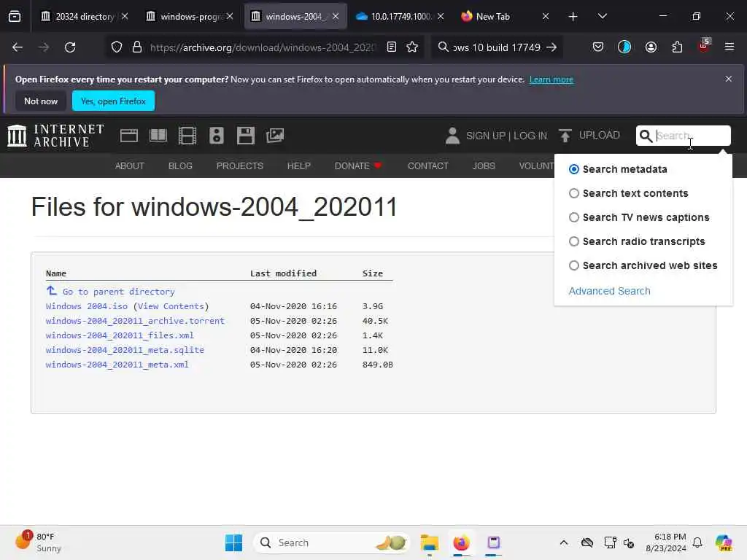
Task: Open the software (floppy disk) media icon
Action: [246, 136]
